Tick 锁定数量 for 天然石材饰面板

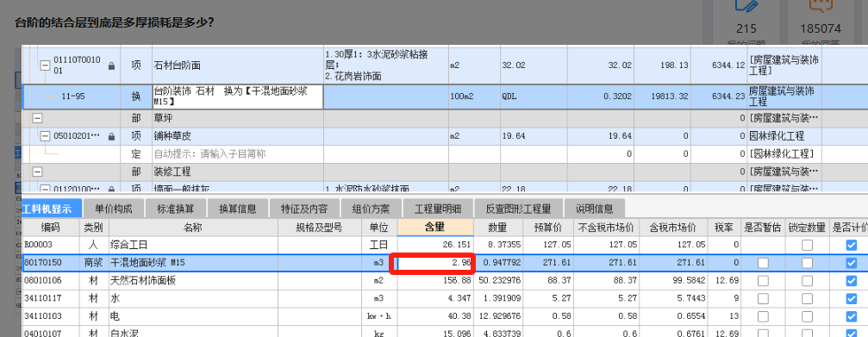(807, 281)
